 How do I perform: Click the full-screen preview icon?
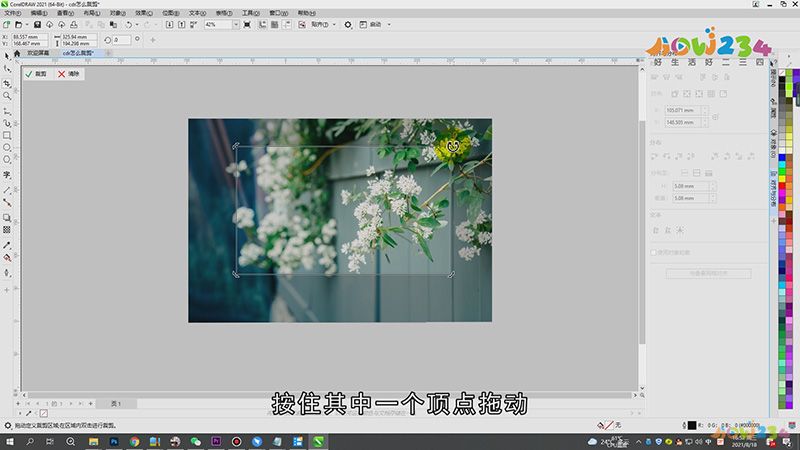247,24
